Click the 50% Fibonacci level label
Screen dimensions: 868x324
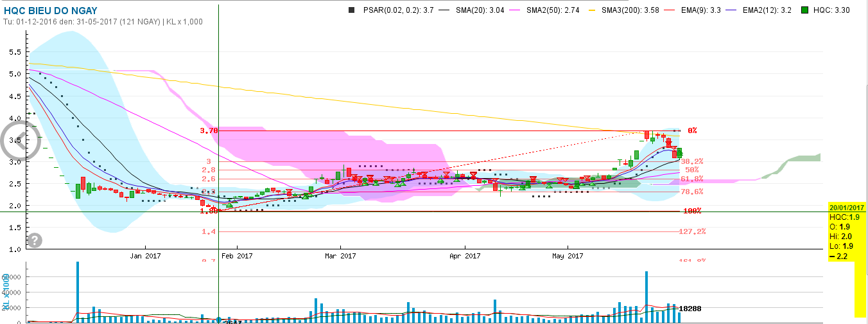pos(692,170)
